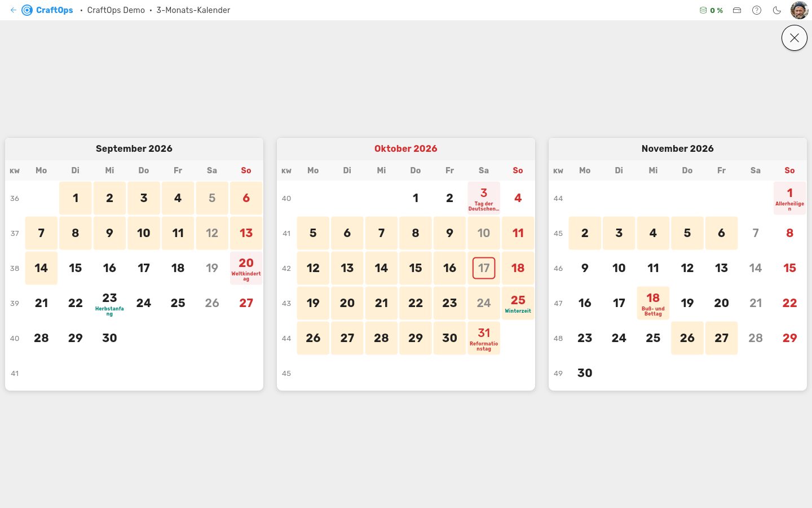Open CraftOps Demo breadcrumb
Screen dimensions: 812x508
116,10
